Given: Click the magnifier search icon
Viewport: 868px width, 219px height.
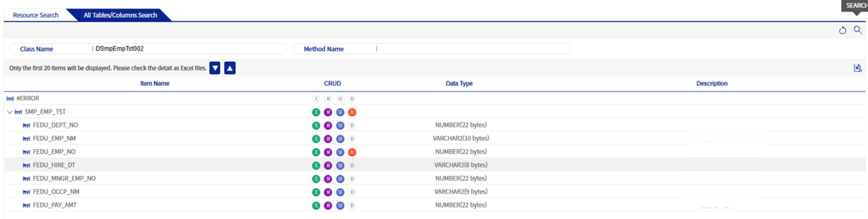Looking at the screenshot, I should click(857, 30).
